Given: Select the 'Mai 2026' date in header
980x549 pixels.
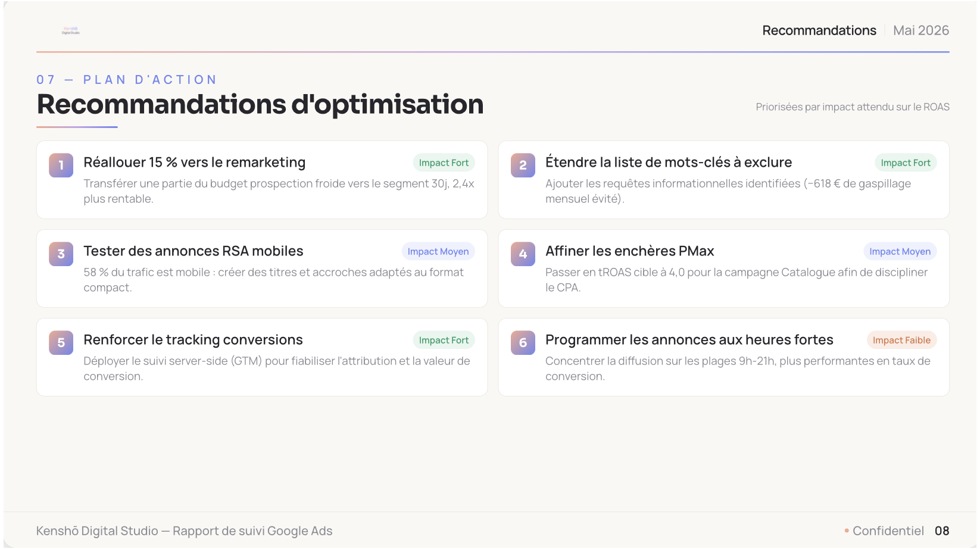Looking at the screenshot, I should click(x=921, y=30).
